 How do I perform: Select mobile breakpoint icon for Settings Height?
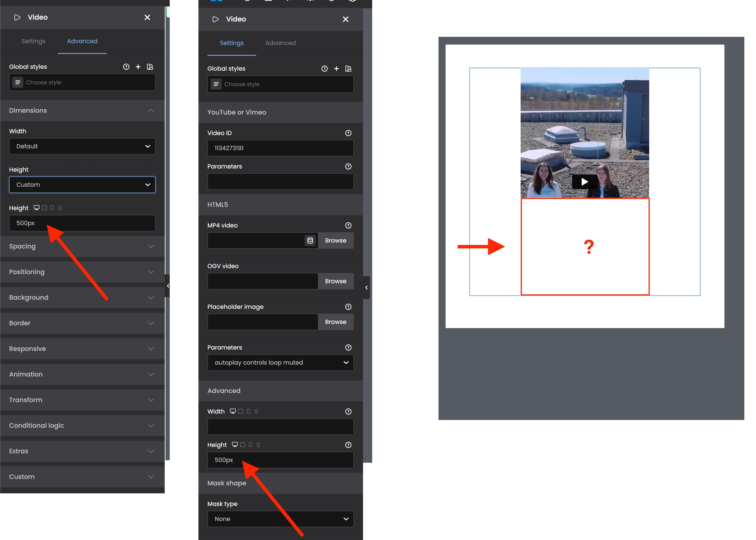pyautogui.click(x=258, y=445)
